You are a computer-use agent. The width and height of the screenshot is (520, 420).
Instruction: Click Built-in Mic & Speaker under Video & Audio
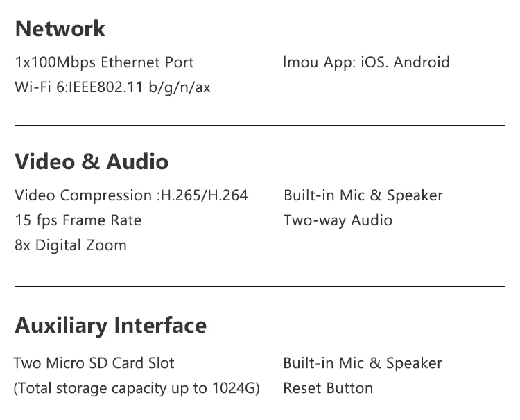363,195
